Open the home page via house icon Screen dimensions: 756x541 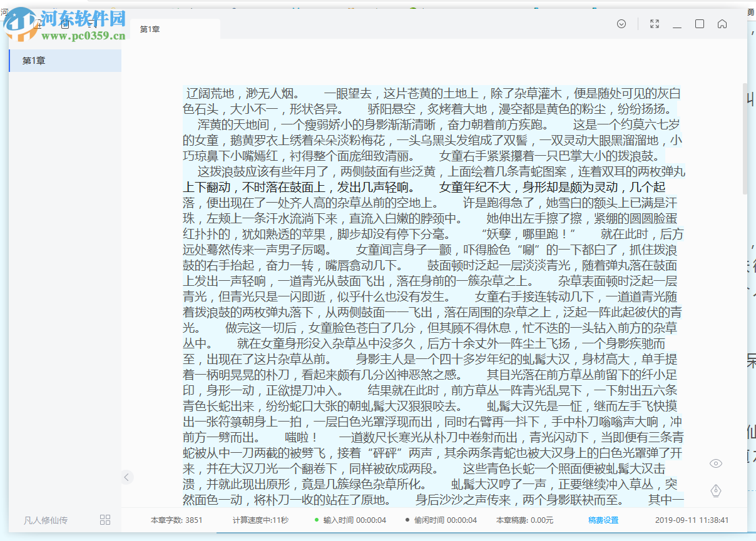click(723, 23)
